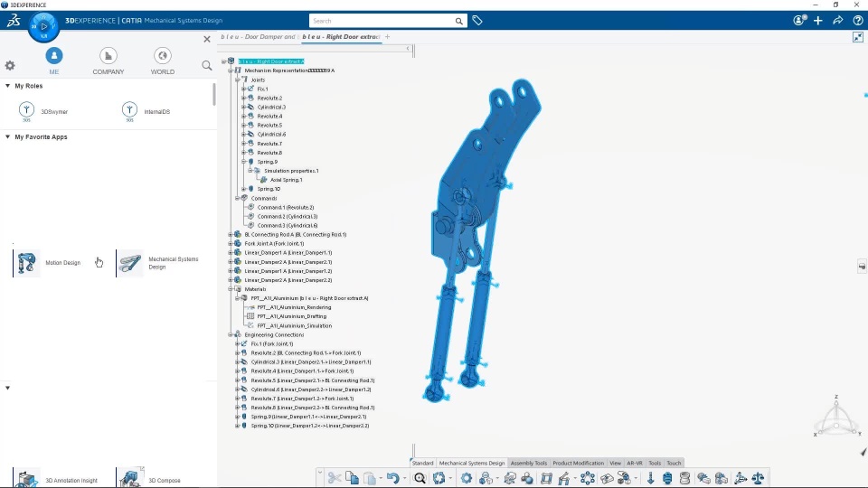Image resolution: width=868 pixels, height=488 pixels.
Task: Collapse the My Roles section
Action: coord(8,86)
